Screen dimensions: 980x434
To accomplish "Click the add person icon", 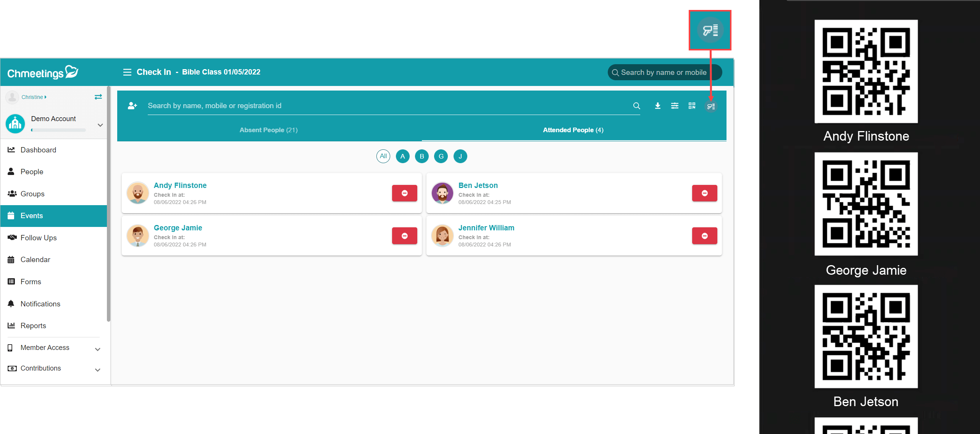I will [132, 106].
